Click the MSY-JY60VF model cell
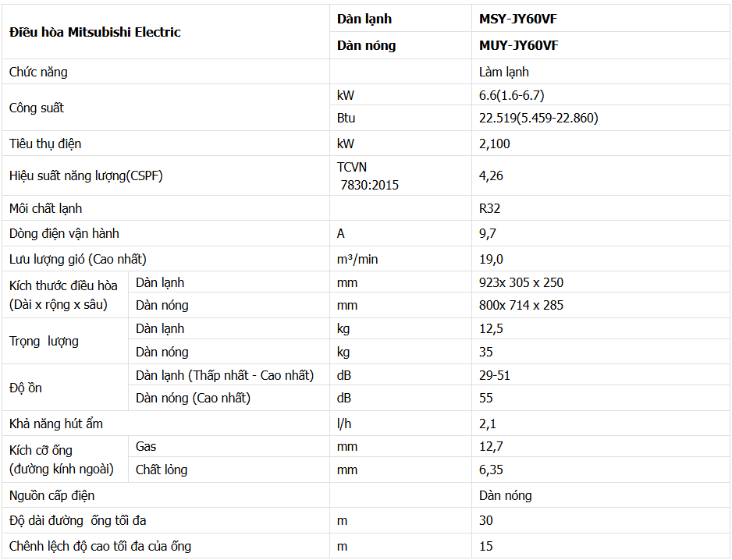The image size is (732, 560). tap(518, 19)
